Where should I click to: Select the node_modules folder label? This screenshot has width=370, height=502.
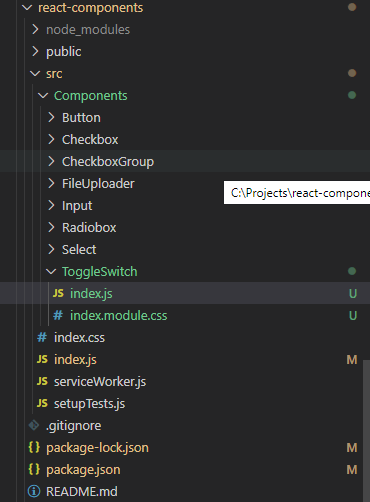click(88, 30)
